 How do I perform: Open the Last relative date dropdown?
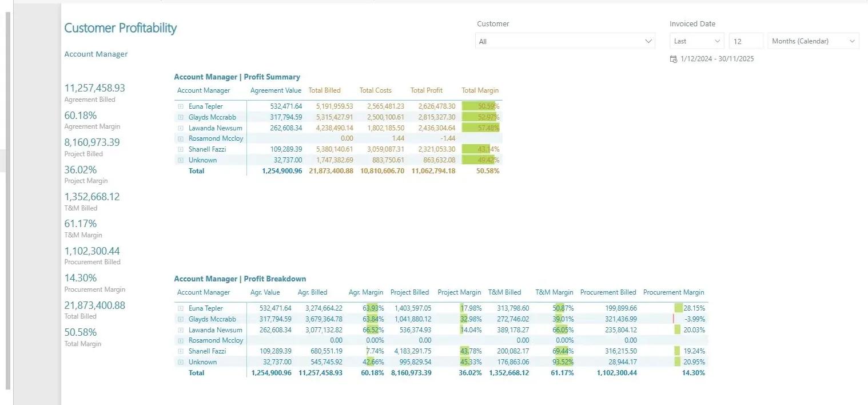pos(697,41)
